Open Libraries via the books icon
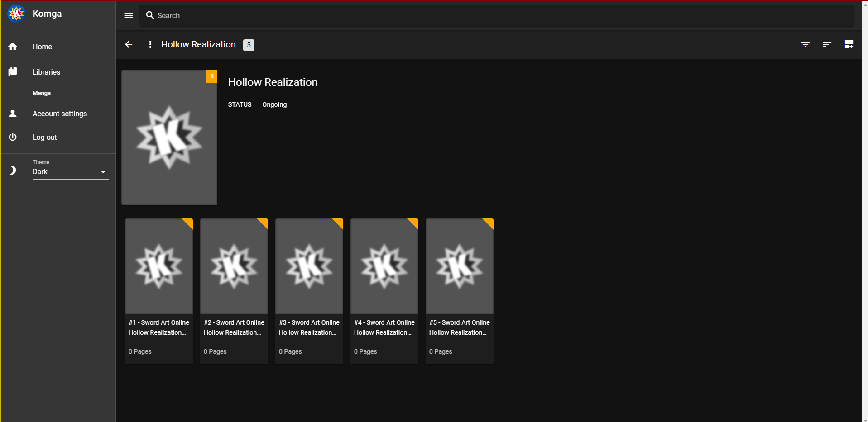This screenshot has width=868, height=422. click(x=13, y=72)
